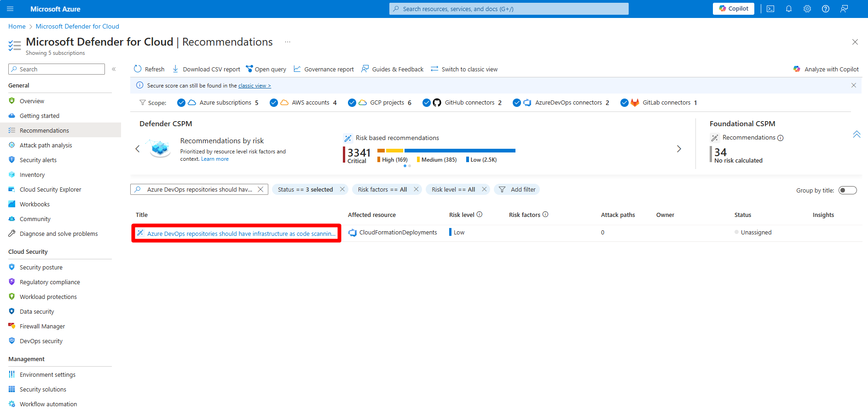868x415 pixels.
Task: Dismiss the secure score info banner
Action: coord(854,85)
